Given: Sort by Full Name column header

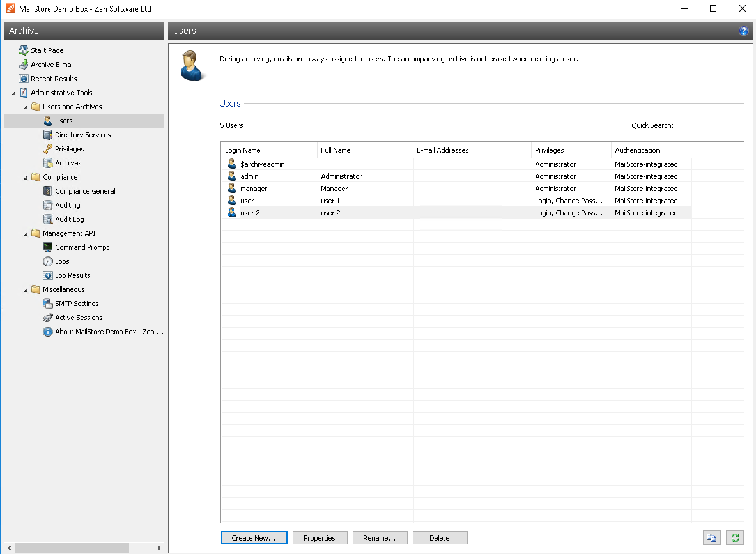Looking at the screenshot, I should (x=366, y=150).
